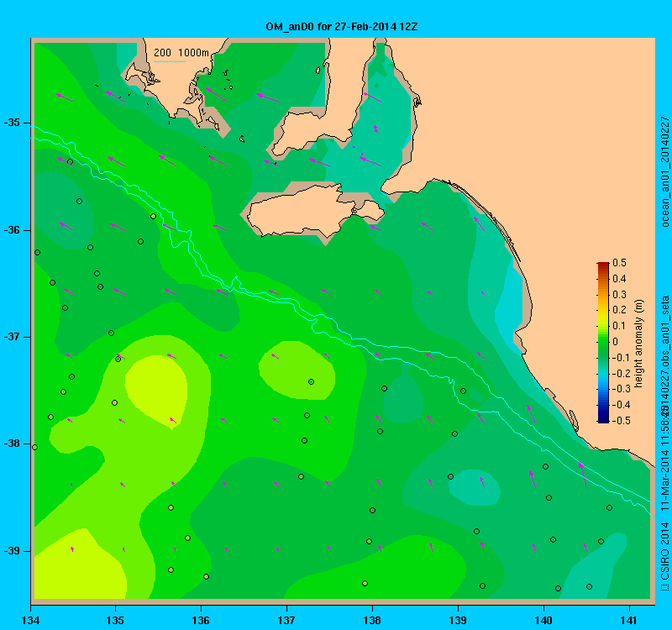Image resolution: width=672 pixels, height=630 pixels.
Task: Click latitude axis label '-35'
Action: click(x=12, y=123)
